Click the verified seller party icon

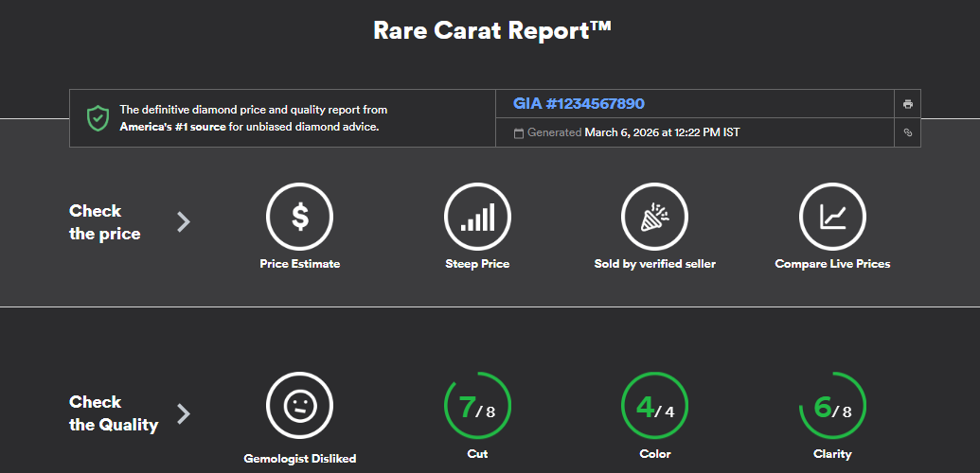pyautogui.click(x=655, y=217)
